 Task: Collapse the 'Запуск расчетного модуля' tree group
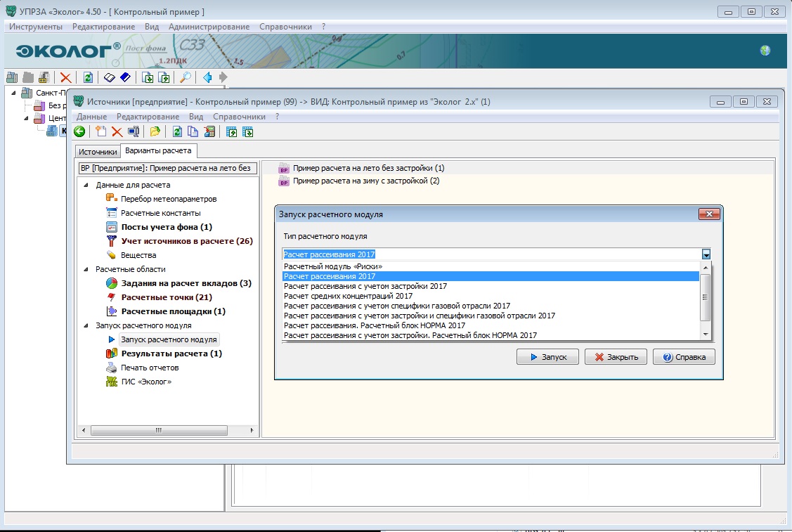click(x=86, y=326)
